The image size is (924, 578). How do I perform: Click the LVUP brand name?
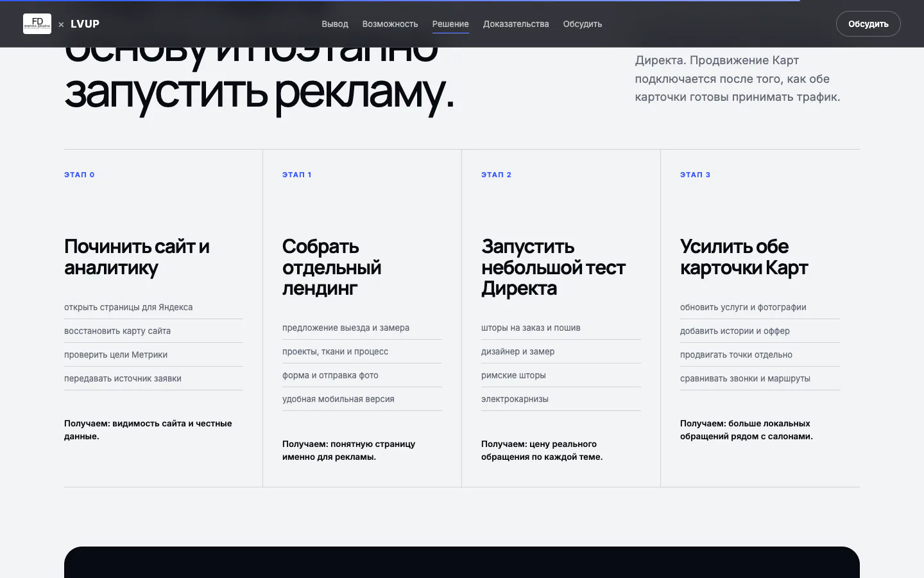pyautogui.click(x=85, y=24)
